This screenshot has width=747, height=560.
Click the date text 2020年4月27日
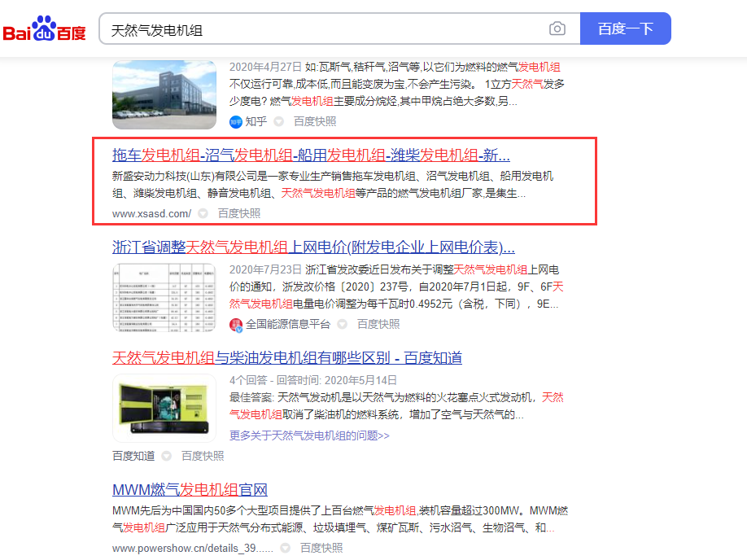point(265,67)
